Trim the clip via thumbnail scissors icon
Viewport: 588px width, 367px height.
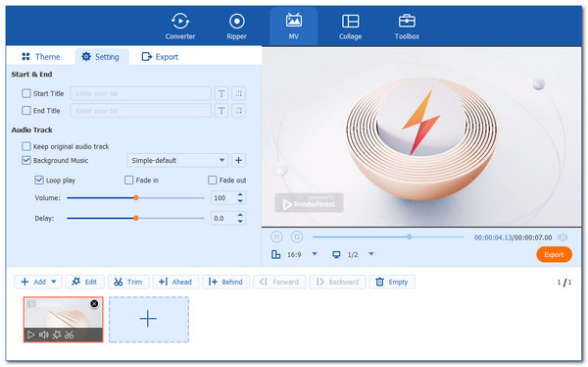point(70,335)
